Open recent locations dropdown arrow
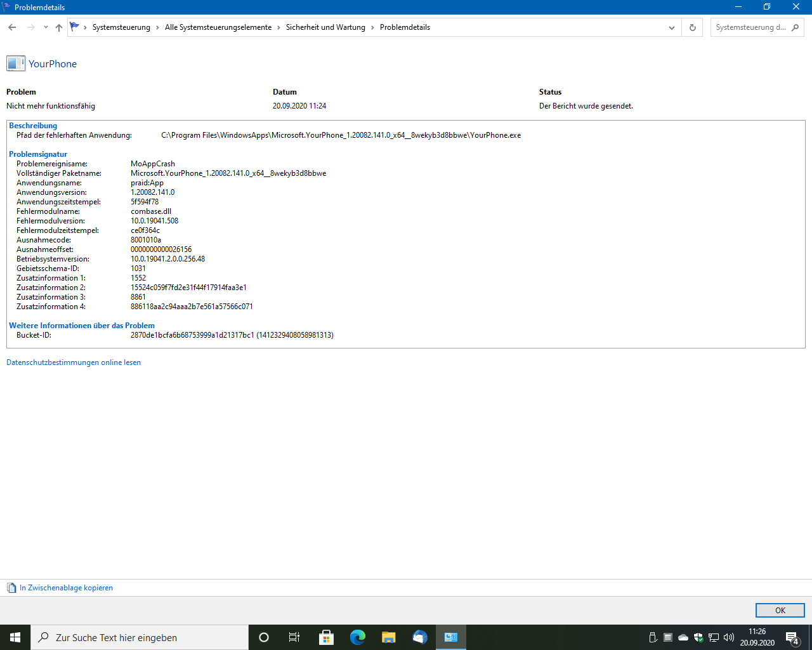This screenshot has height=650, width=812. point(46,27)
